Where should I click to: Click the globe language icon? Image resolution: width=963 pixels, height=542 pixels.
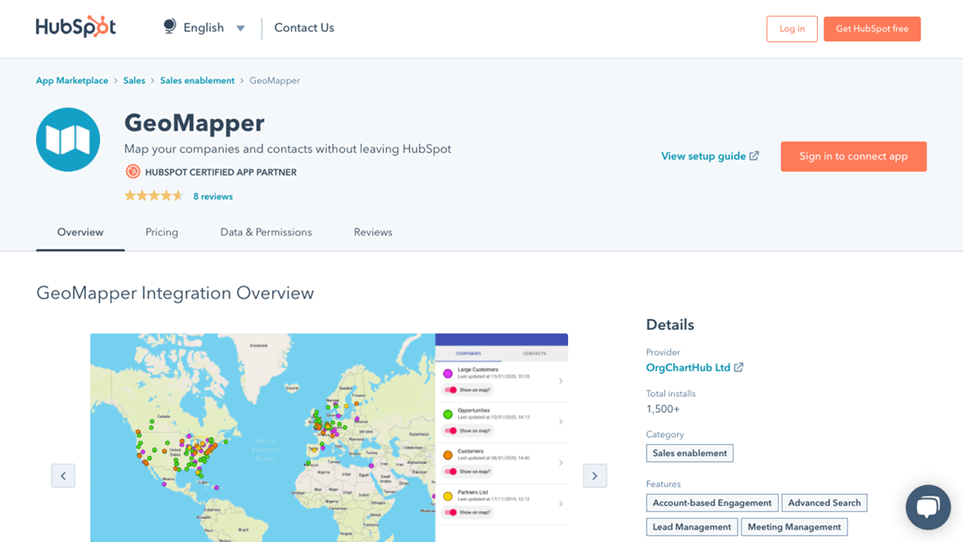point(170,26)
